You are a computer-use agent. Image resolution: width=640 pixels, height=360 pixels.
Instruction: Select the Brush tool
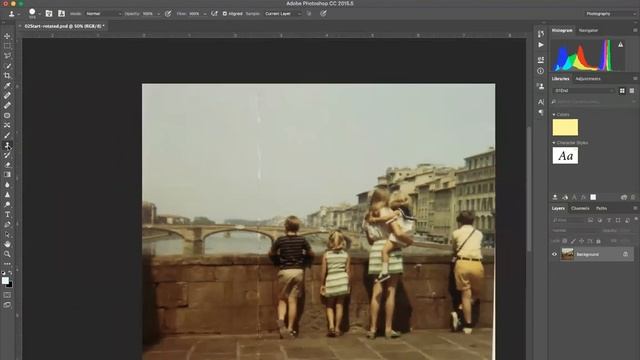[7, 135]
